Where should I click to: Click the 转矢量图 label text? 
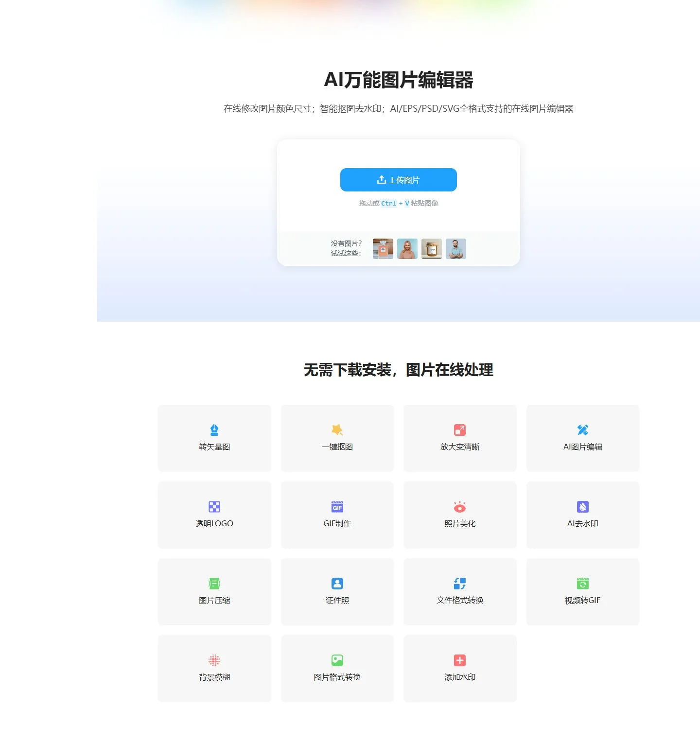[x=214, y=447]
